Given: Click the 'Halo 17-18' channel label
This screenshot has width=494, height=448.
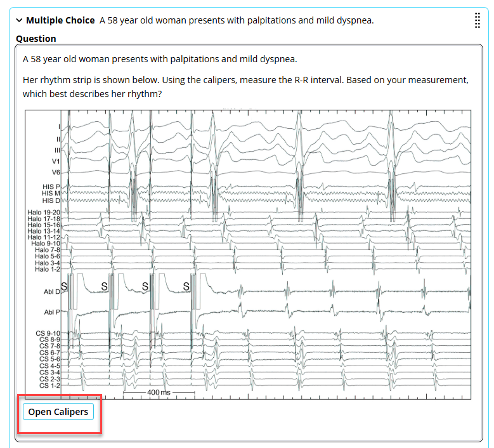Looking at the screenshot, I should pos(44,219).
